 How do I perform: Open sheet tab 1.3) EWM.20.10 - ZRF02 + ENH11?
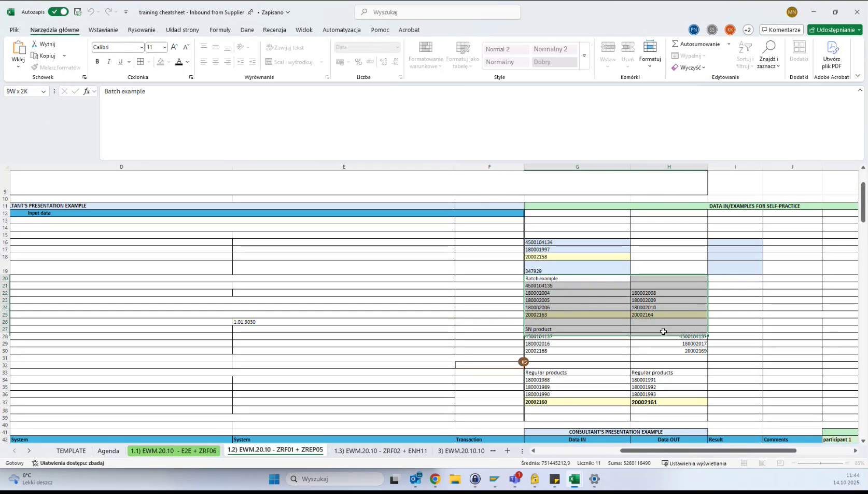[380, 451]
